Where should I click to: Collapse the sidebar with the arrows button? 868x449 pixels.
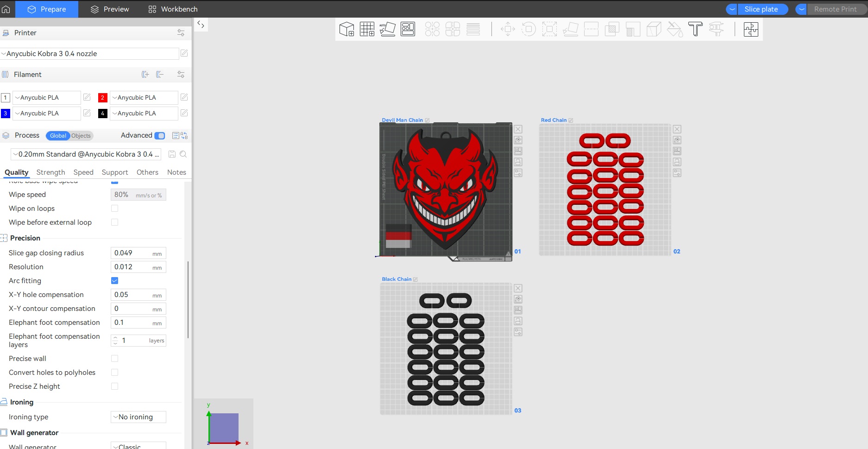coord(201,25)
